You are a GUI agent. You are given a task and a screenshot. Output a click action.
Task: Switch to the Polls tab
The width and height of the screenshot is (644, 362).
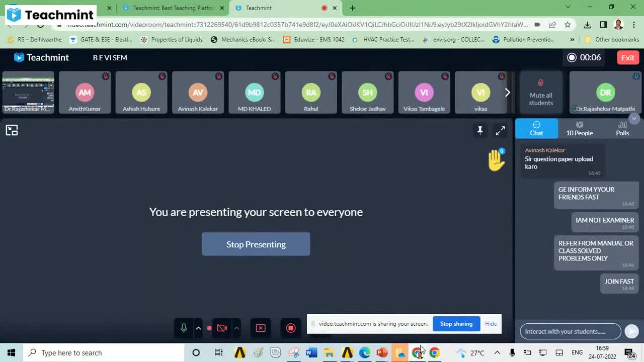(x=622, y=128)
